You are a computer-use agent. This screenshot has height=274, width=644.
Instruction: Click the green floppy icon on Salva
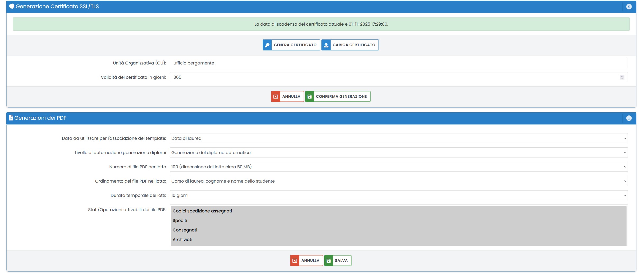(328, 261)
